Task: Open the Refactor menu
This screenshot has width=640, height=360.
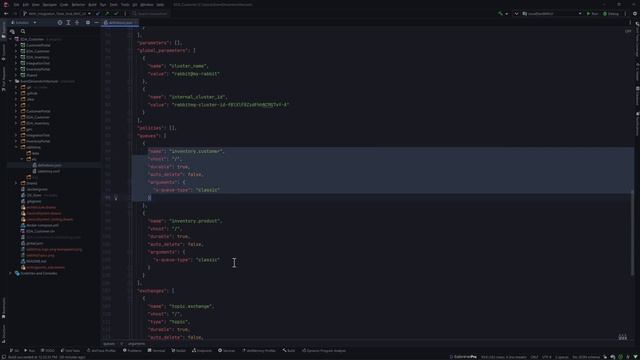Action: (x=78, y=4)
